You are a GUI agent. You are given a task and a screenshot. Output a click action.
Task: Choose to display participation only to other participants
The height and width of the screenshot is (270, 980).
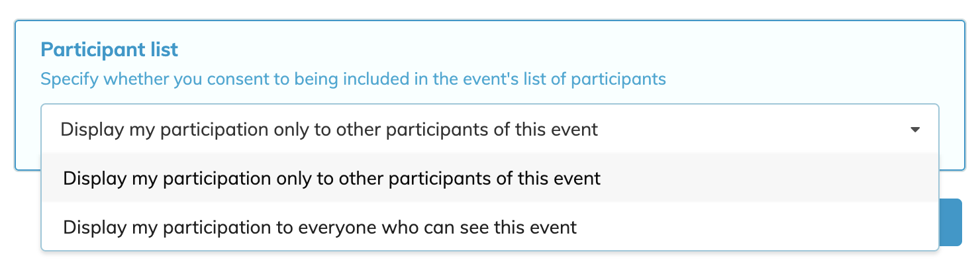[x=332, y=179]
